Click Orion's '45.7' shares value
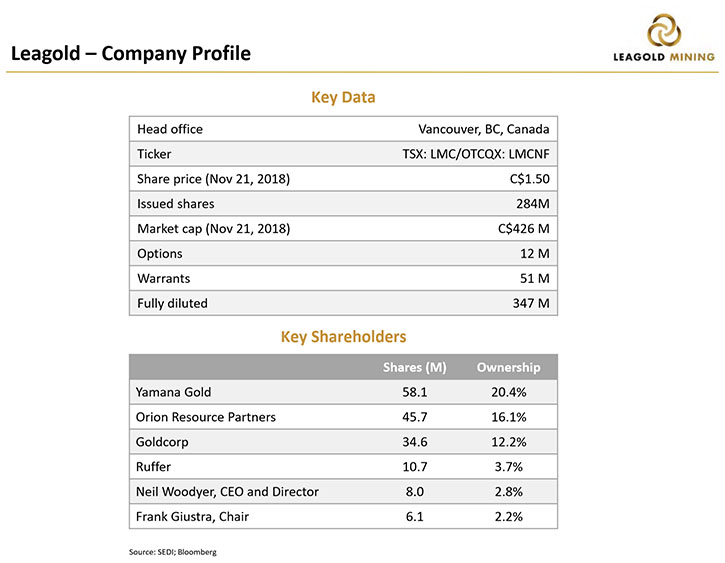This screenshot has height=563, width=725. pyautogui.click(x=415, y=417)
